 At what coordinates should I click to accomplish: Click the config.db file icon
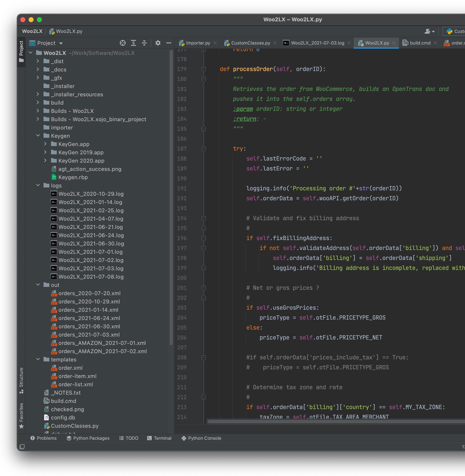click(x=46, y=417)
